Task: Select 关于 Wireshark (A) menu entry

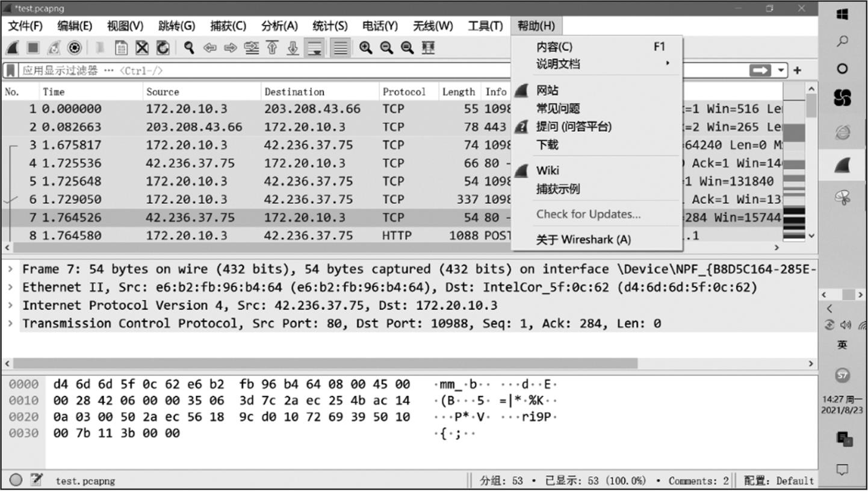Action: [x=583, y=240]
